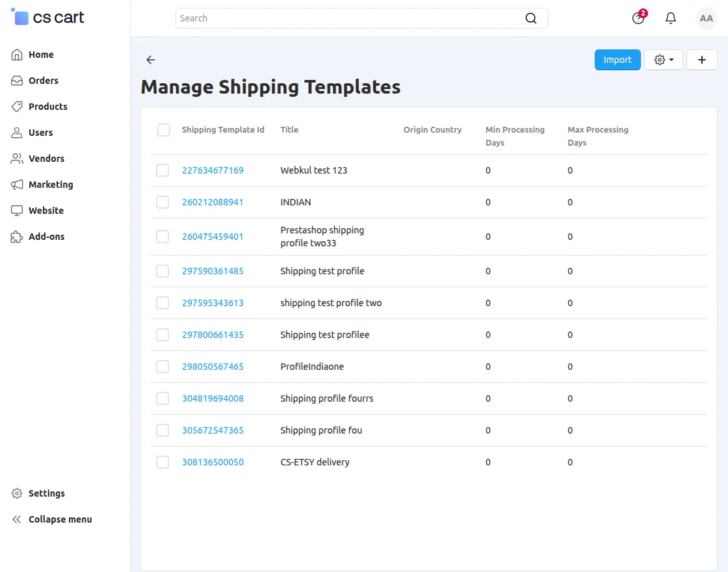The width and height of the screenshot is (728, 572).
Task: Click the Manage Shipping Templates heading
Action: coord(270,87)
